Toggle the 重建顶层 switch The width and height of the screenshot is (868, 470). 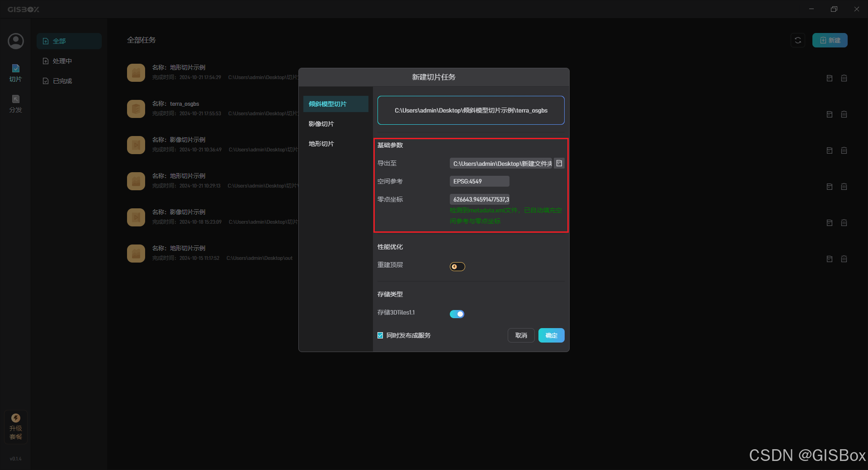tap(458, 267)
